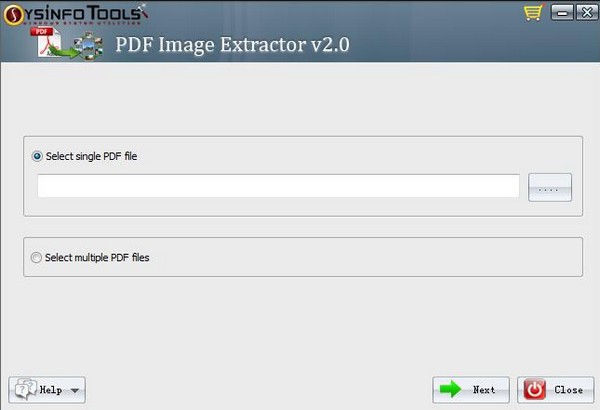Minimize the PDF Image Extractor window
This screenshot has width=600, height=410.
pyautogui.click(x=562, y=13)
